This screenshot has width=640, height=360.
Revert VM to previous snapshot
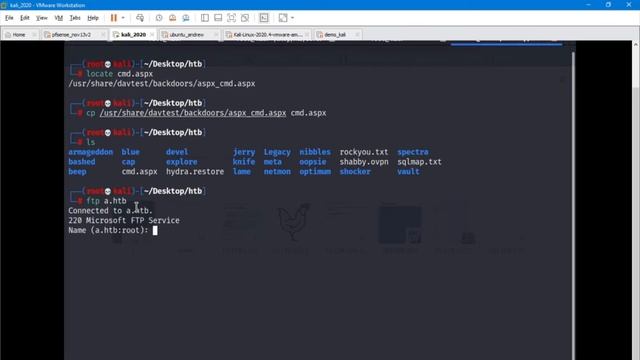click(x=172, y=18)
